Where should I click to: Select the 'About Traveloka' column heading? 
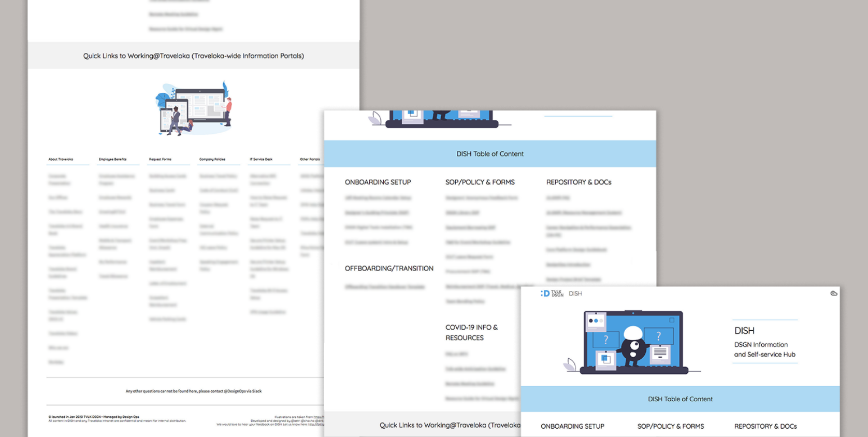(x=61, y=159)
